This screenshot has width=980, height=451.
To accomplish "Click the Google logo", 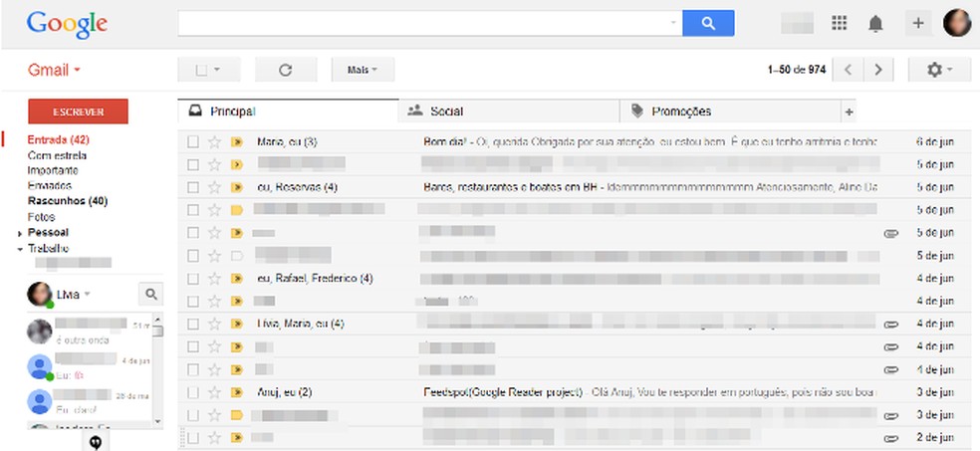I will click(67, 25).
